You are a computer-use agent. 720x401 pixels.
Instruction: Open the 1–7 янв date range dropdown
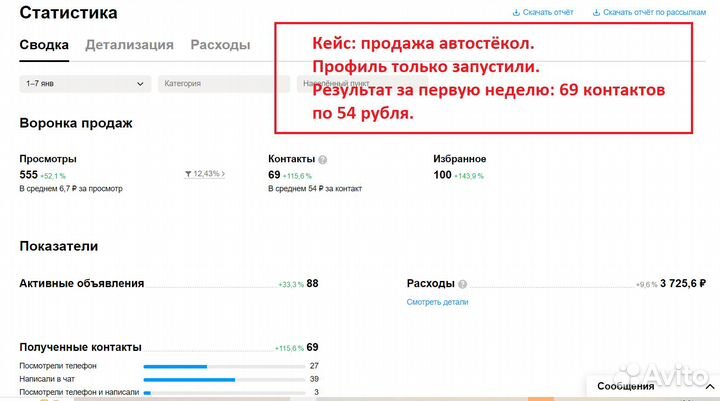click(85, 84)
